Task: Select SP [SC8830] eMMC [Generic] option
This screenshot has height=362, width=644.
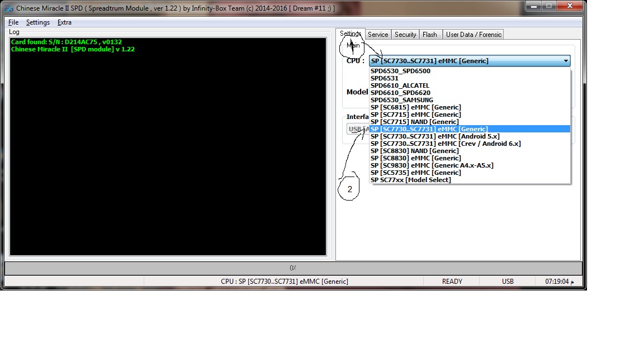Action: (470, 158)
